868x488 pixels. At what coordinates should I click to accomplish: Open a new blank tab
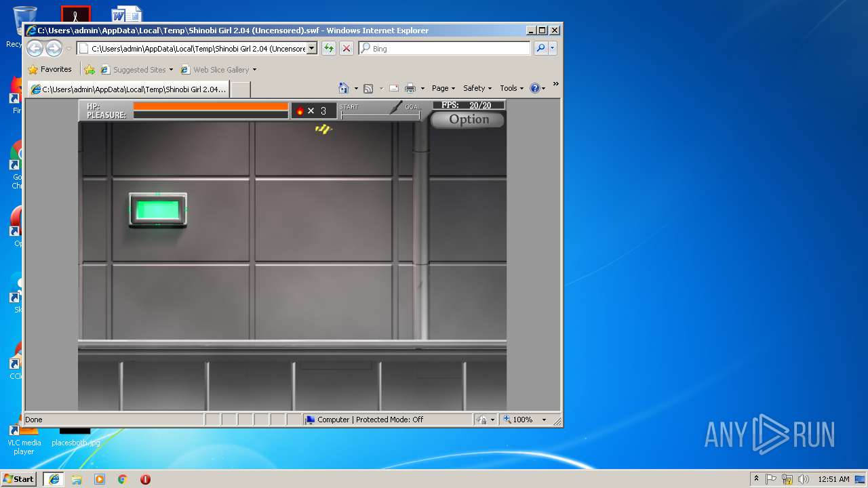(241, 89)
